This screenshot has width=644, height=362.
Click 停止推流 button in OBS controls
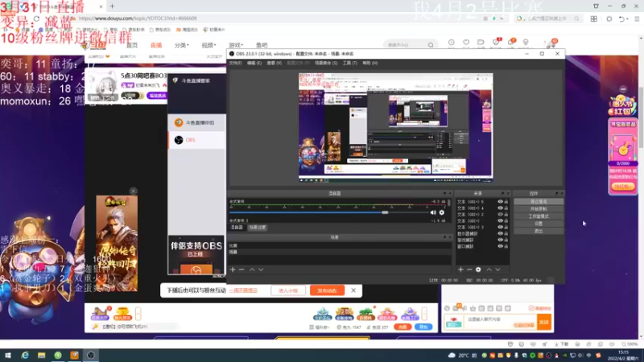coord(539,202)
